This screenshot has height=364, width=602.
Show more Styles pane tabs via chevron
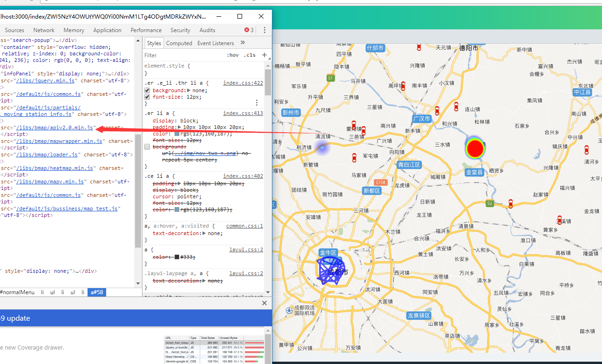243,42
